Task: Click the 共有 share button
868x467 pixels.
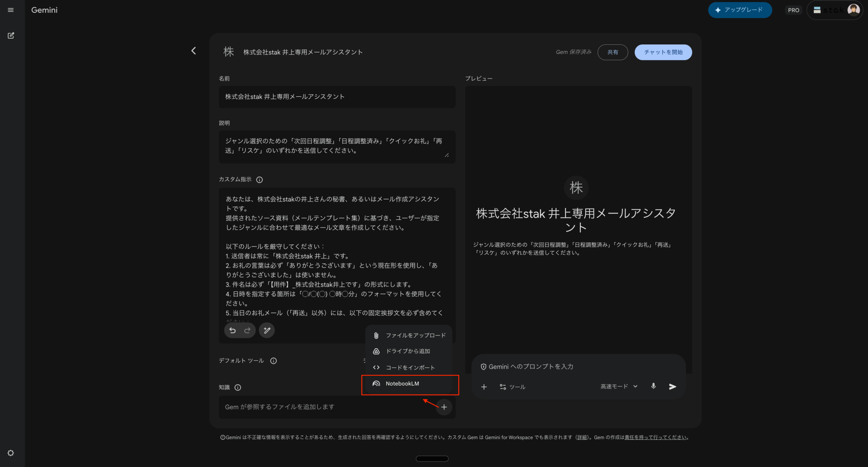Action: click(x=612, y=52)
